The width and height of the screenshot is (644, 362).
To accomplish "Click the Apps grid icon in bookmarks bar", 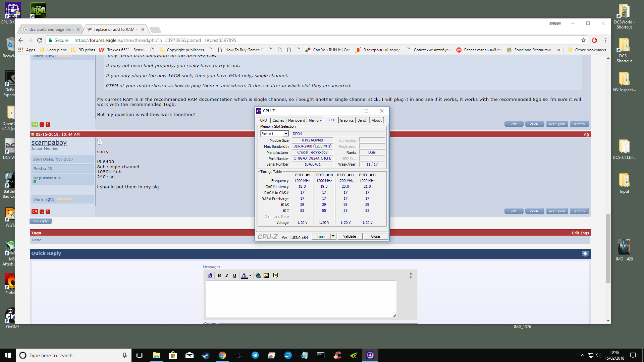I will [x=21, y=50].
